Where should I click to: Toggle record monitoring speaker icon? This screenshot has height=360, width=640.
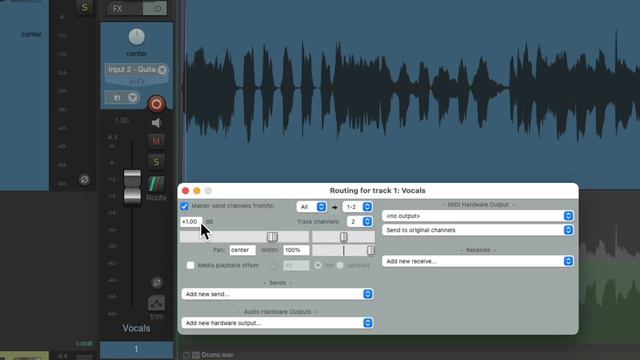[156, 123]
